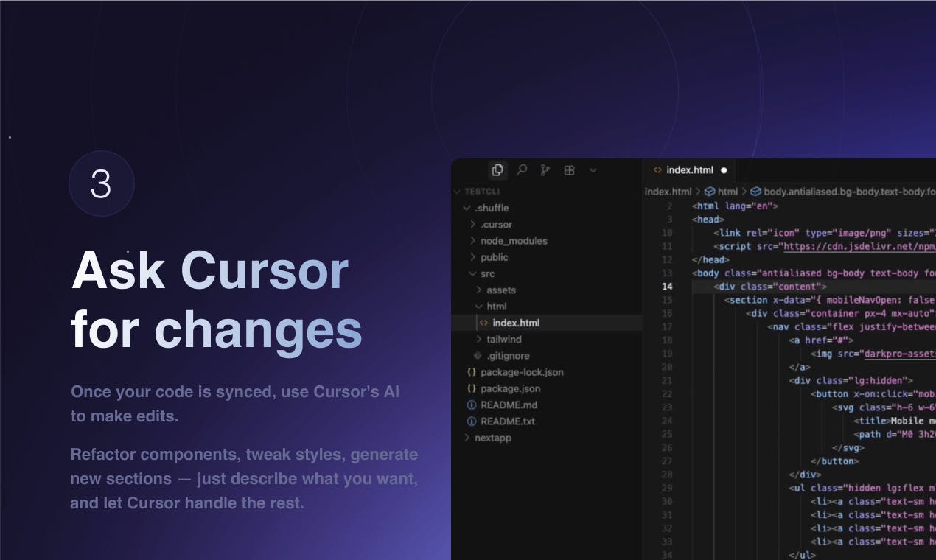Click the nav class="flex justify-between" line
Image resolution: width=936 pixels, height=560 pixels.
pyautogui.click(x=851, y=327)
